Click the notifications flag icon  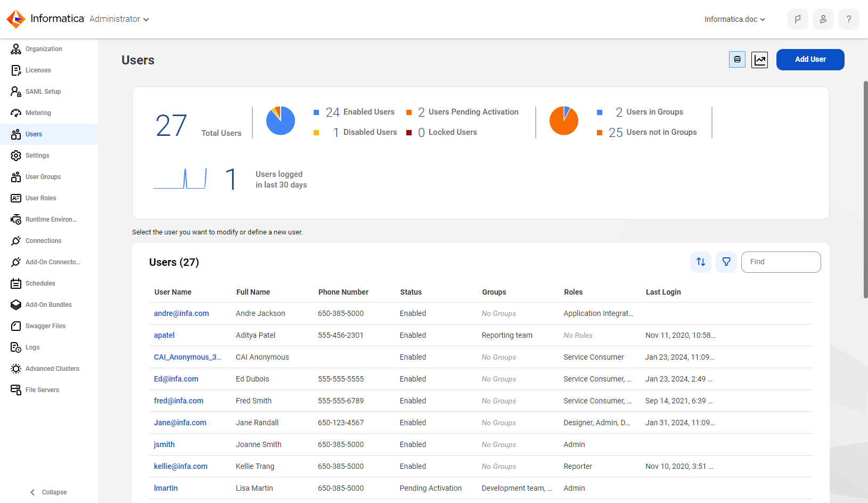[x=798, y=19]
